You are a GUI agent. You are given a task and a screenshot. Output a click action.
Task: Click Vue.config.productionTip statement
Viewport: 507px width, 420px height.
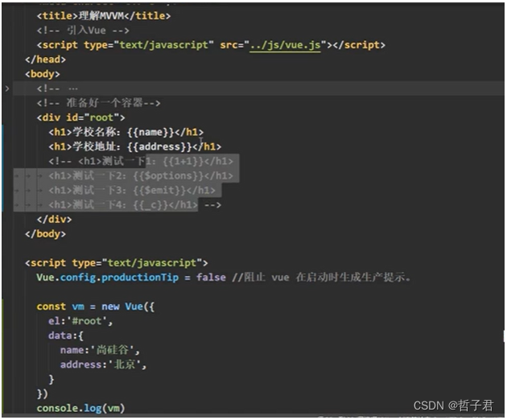pyautogui.click(x=131, y=278)
